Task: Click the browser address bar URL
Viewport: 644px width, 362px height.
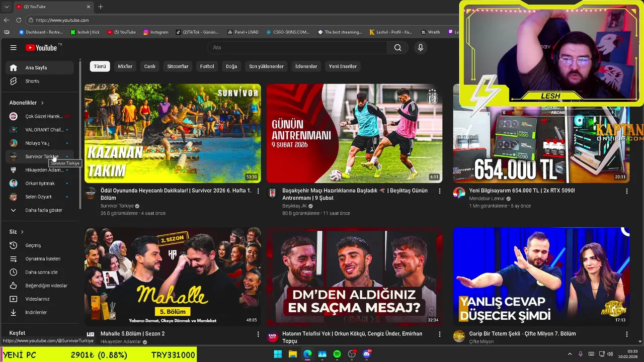Action: pyautogui.click(x=62, y=20)
